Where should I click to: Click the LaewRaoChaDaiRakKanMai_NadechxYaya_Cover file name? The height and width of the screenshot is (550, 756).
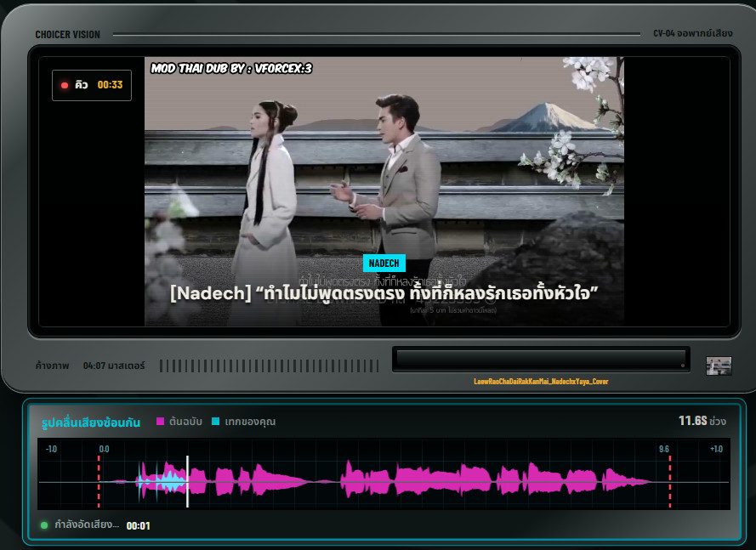[x=541, y=382]
